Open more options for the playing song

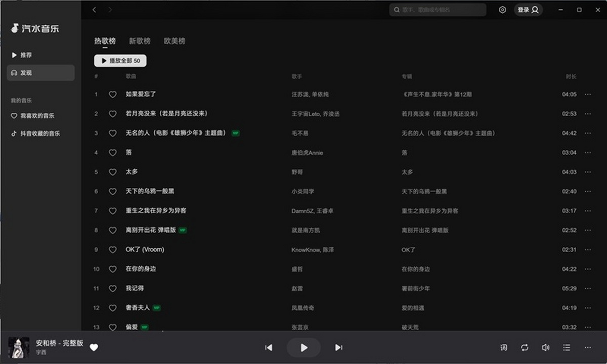588,347
